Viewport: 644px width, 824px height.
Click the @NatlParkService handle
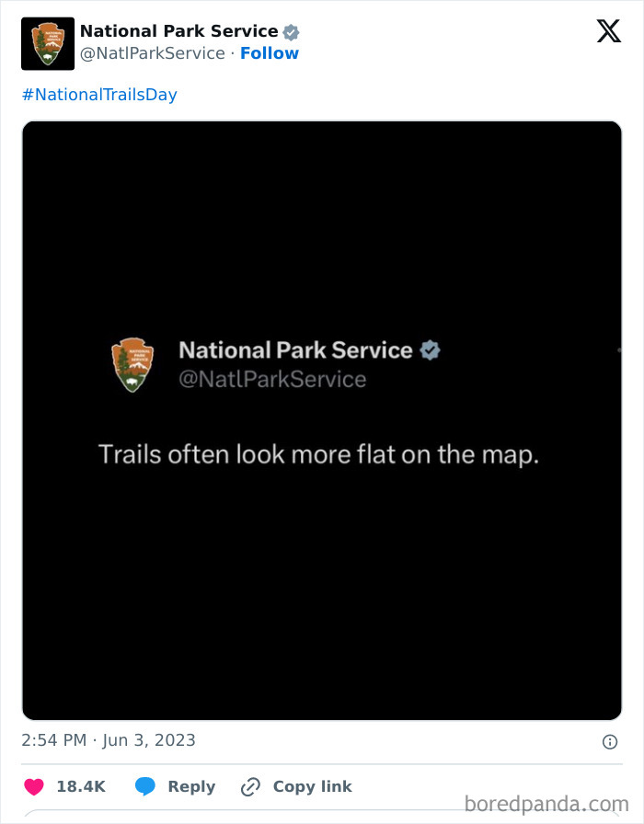[x=153, y=53]
